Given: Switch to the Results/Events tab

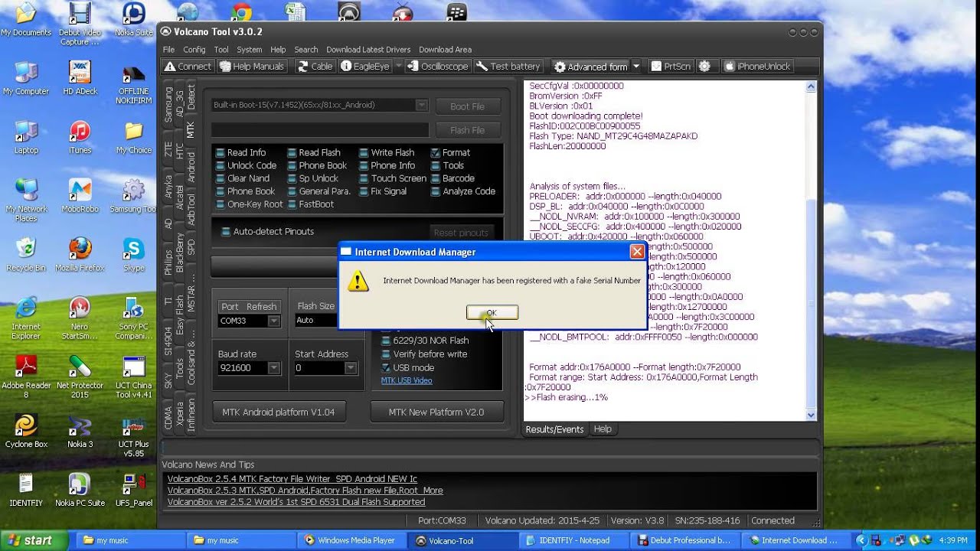Looking at the screenshot, I should pyautogui.click(x=554, y=429).
